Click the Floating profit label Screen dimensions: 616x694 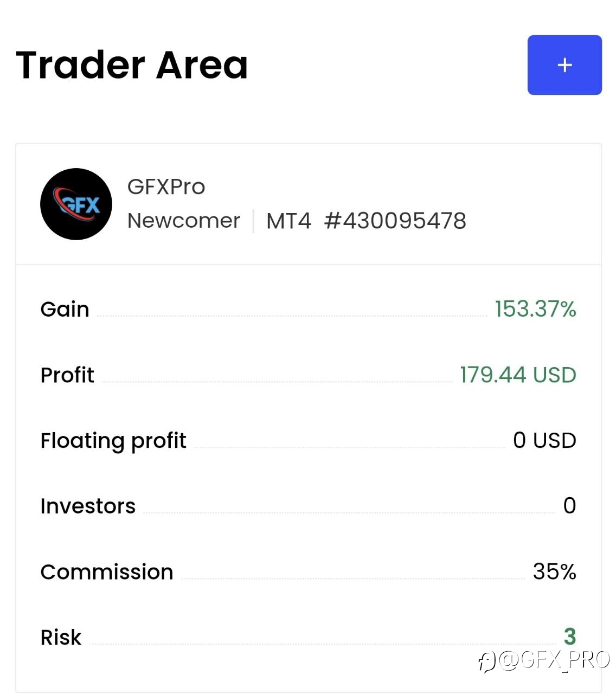point(113,441)
